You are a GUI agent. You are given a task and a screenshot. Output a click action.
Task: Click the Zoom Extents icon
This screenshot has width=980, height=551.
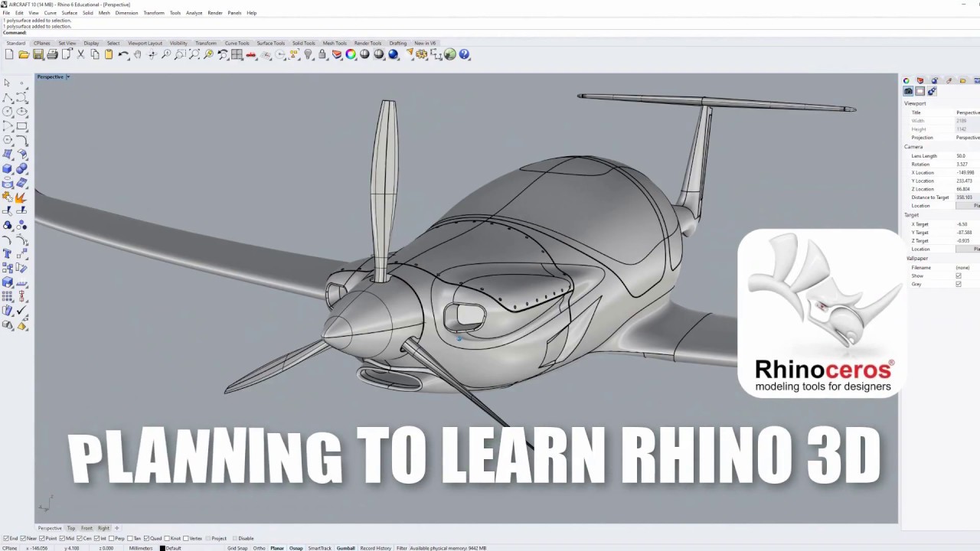(194, 54)
